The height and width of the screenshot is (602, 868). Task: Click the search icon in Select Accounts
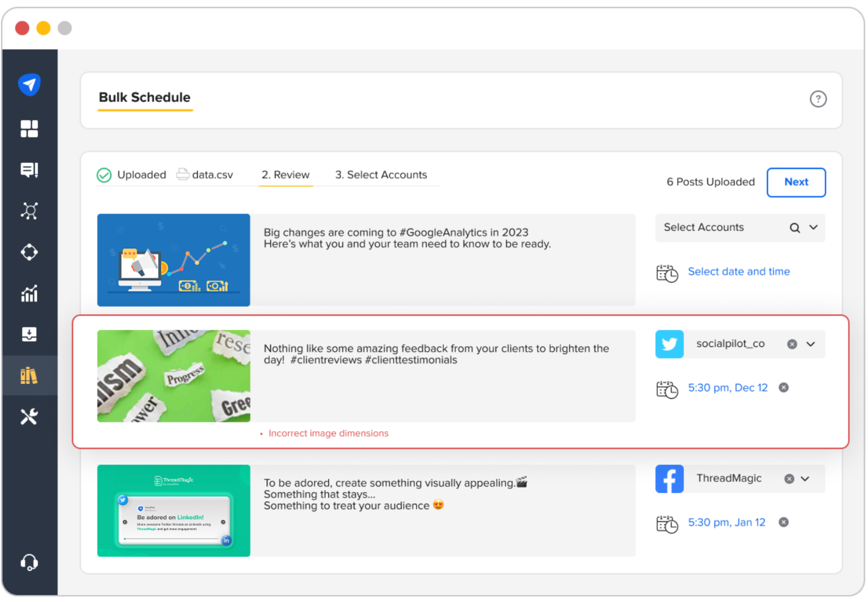point(794,228)
